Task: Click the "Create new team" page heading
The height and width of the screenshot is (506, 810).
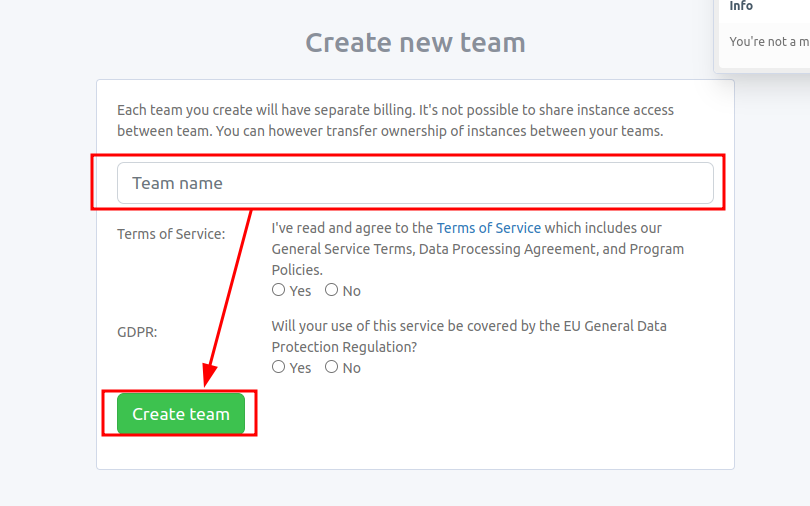Action: (x=415, y=43)
